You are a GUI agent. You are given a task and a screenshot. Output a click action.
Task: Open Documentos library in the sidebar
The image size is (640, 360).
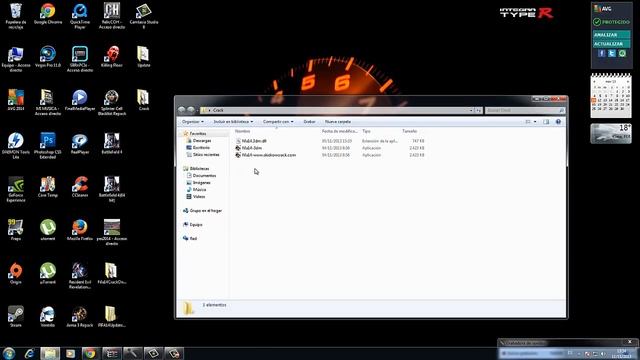pos(204,176)
